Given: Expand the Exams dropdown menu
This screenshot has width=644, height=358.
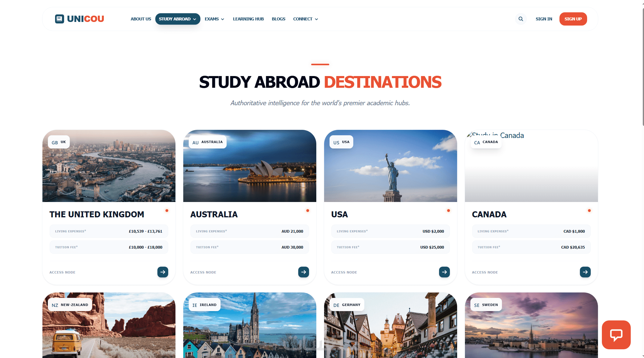Looking at the screenshot, I should 214,19.
